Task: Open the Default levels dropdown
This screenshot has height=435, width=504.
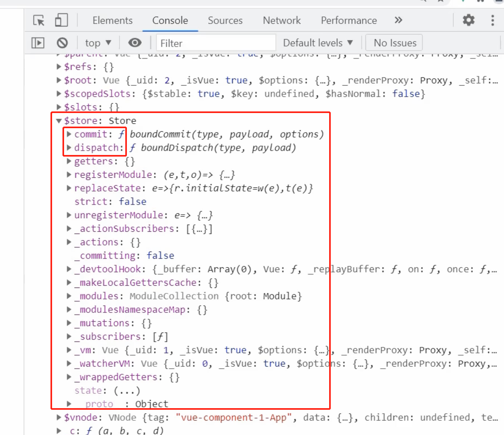Action: click(x=318, y=43)
